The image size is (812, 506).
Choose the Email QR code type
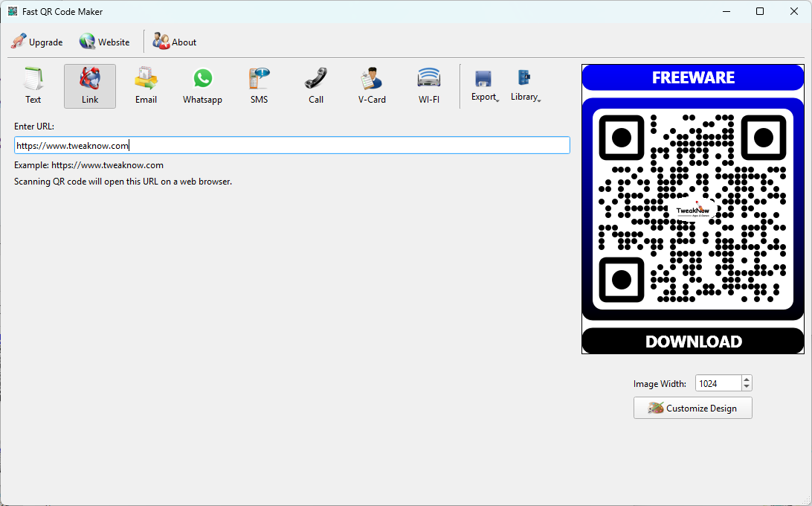[x=146, y=86]
